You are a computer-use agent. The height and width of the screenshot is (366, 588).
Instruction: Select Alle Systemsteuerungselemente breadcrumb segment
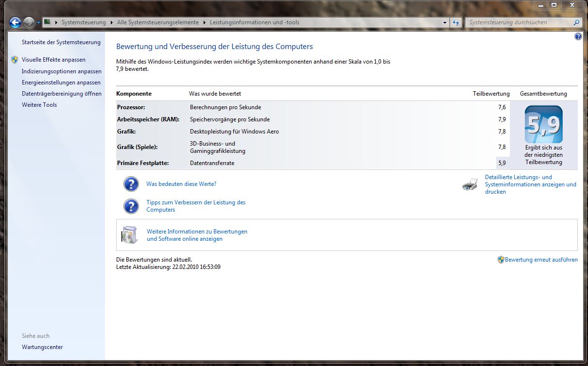[158, 22]
